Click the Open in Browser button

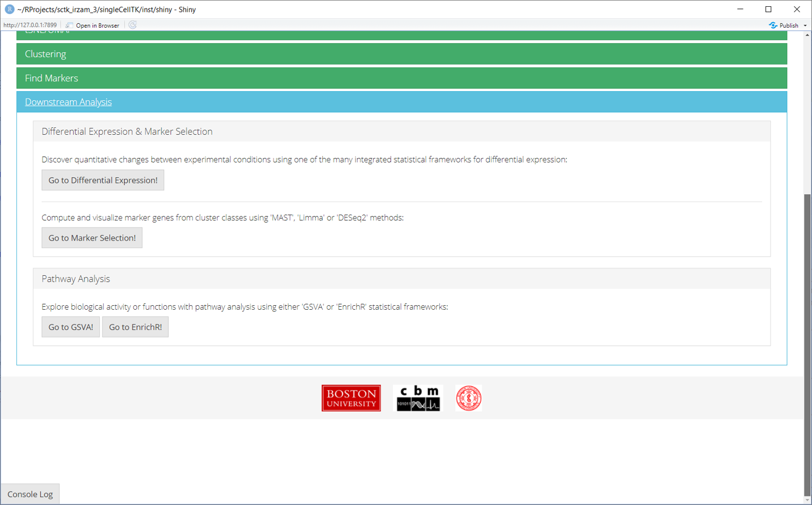[x=92, y=25]
